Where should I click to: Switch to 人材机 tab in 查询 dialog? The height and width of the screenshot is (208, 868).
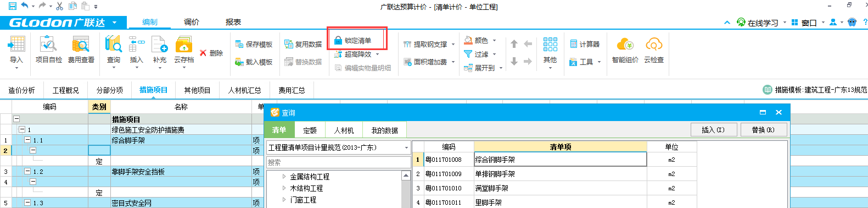pos(344,130)
